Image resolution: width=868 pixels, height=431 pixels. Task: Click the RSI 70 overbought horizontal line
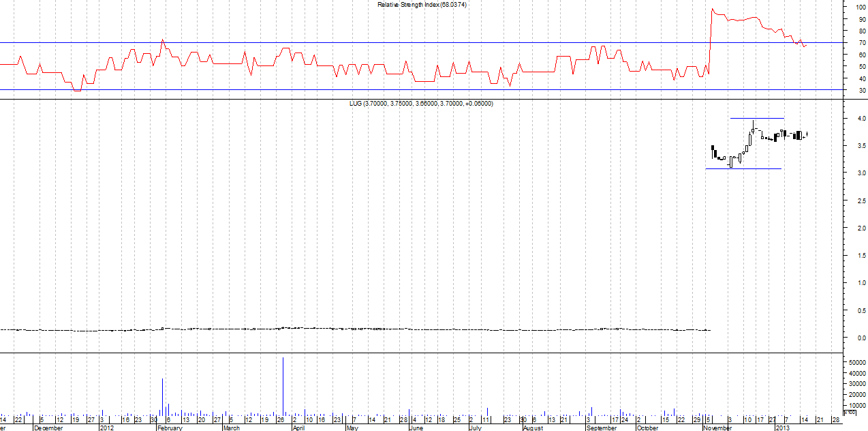pos(341,43)
